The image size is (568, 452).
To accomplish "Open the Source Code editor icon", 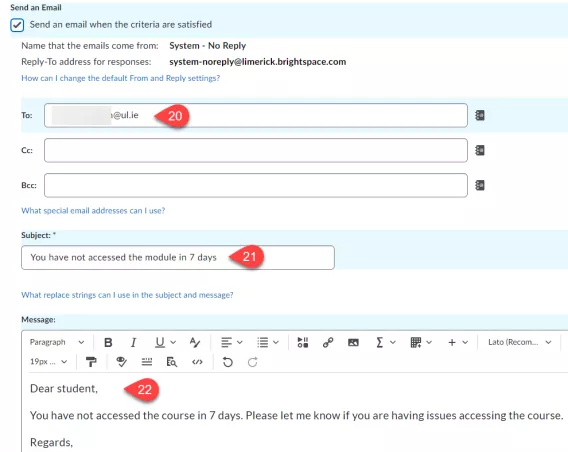I will click(197, 362).
